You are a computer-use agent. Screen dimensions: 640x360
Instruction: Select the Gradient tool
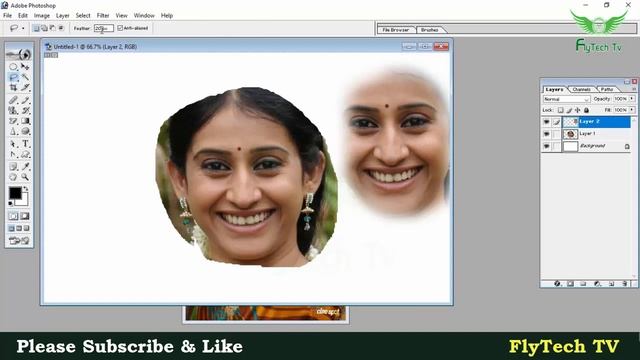(25, 121)
